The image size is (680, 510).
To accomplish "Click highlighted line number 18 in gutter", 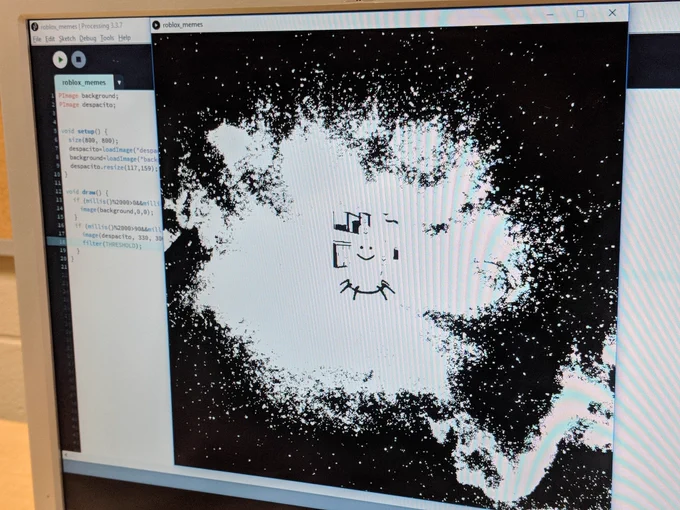I will point(62,242).
